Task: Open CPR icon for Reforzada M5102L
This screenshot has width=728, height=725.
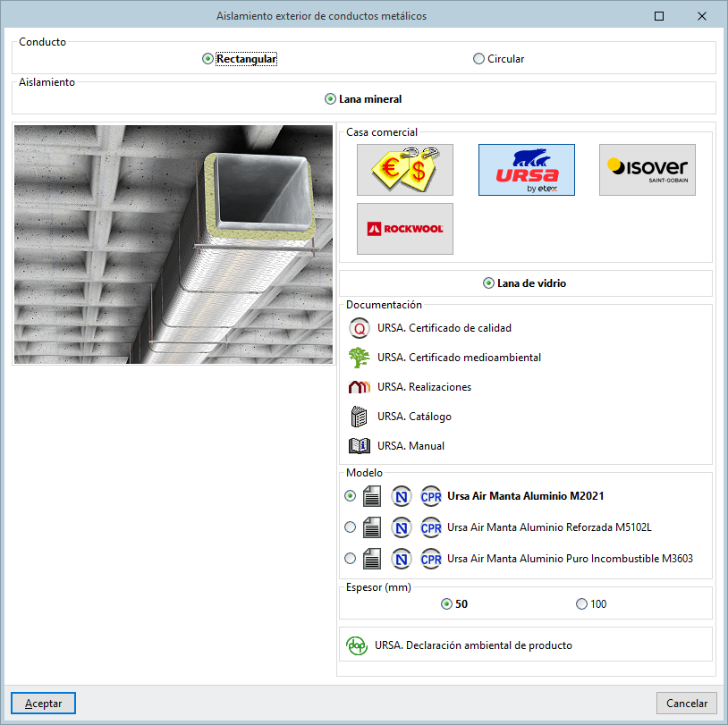Action: 431,527
